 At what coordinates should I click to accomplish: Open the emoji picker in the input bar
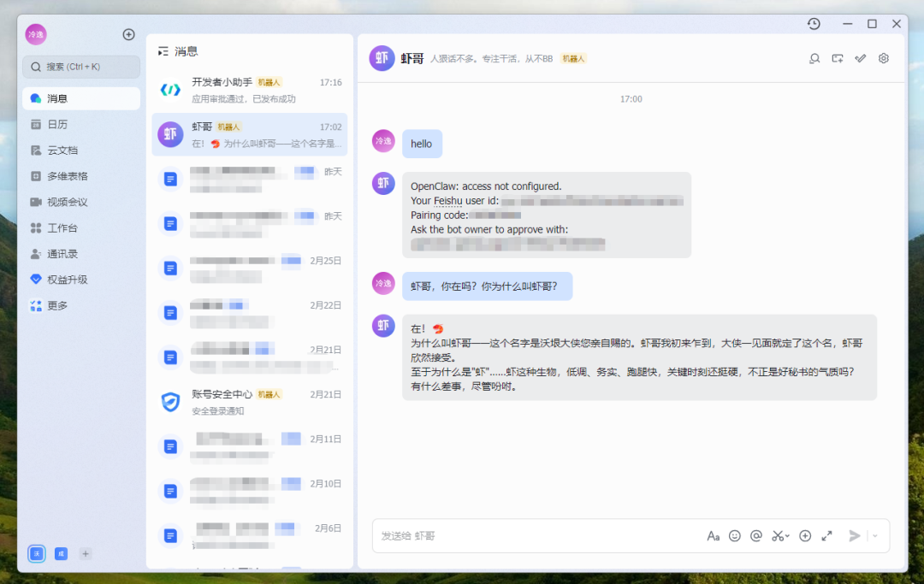[x=735, y=535]
